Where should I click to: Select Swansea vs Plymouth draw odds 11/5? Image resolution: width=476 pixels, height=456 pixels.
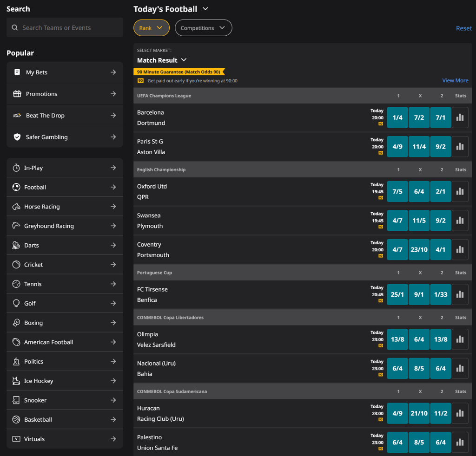(x=419, y=221)
